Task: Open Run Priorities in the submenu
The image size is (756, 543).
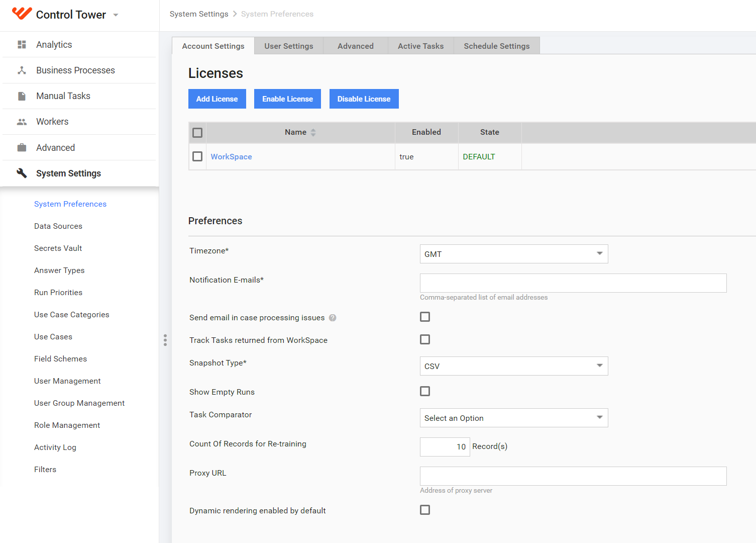Action: 58,293
